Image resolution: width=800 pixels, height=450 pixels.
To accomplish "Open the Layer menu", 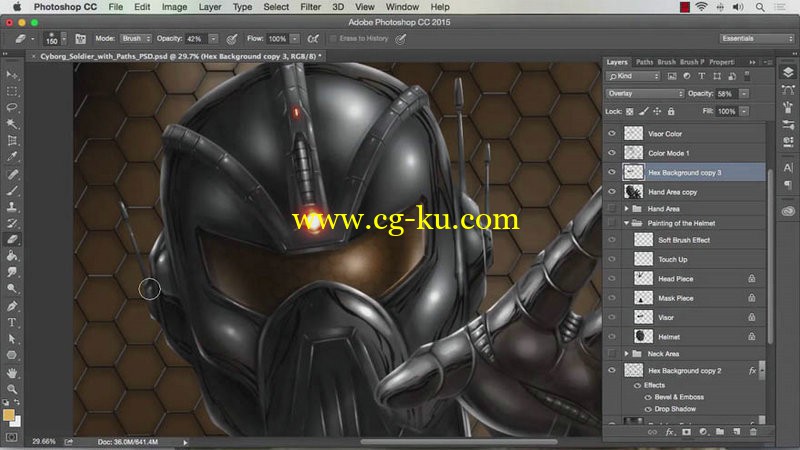I will (x=210, y=7).
